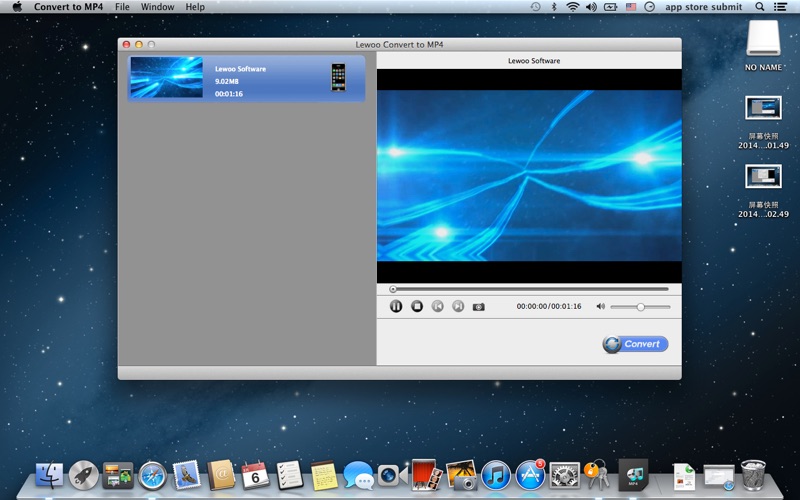
Task: Skip to next frame button
Action: 458,306
